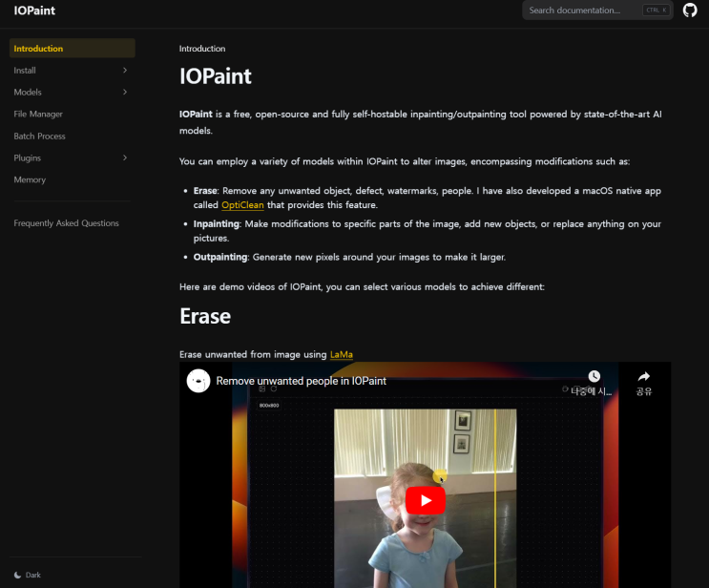Click the YouTube channel avatar icon
The height and width of the screenshot is (588, 709).
point(198,381)
